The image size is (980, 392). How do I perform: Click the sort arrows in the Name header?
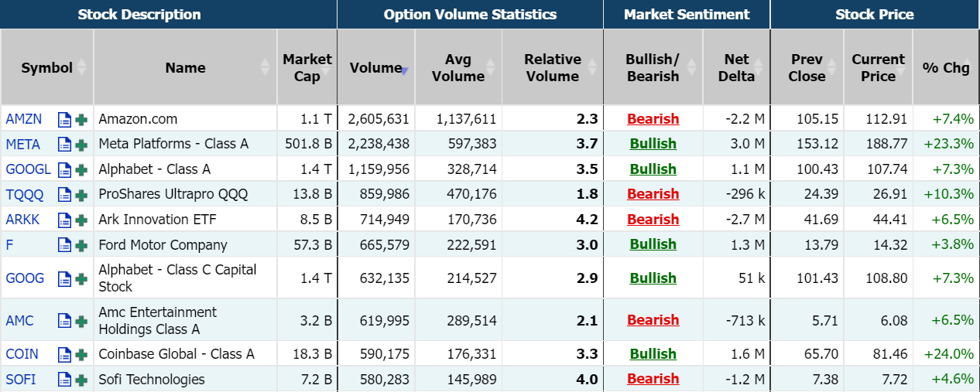pos(266,67)
